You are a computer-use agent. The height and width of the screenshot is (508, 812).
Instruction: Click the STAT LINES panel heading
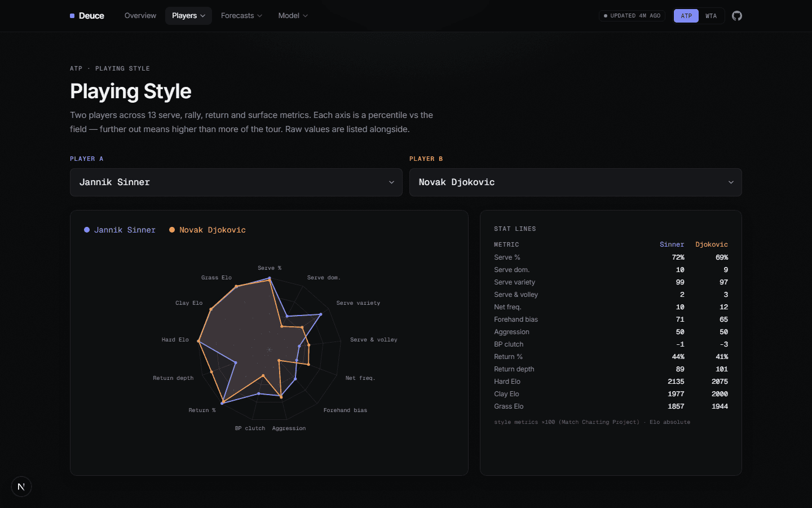click(515, 229)
